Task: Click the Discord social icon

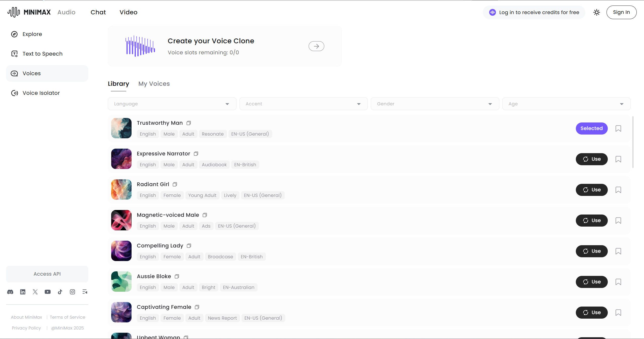Action: [x=10, y=292]
